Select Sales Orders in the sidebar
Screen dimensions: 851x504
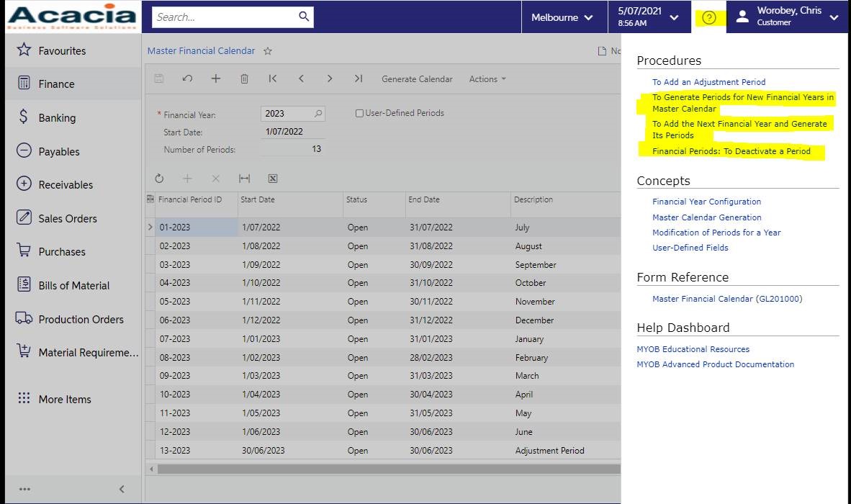[67, 218]
